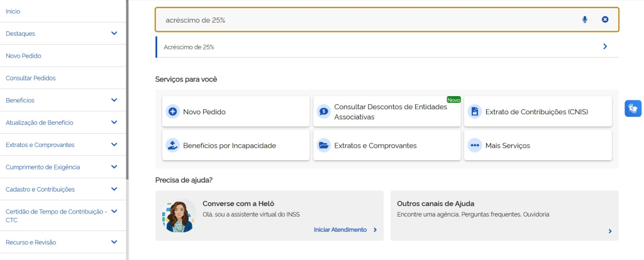Expand Atualização de Benefício submenu

[114, 122]
